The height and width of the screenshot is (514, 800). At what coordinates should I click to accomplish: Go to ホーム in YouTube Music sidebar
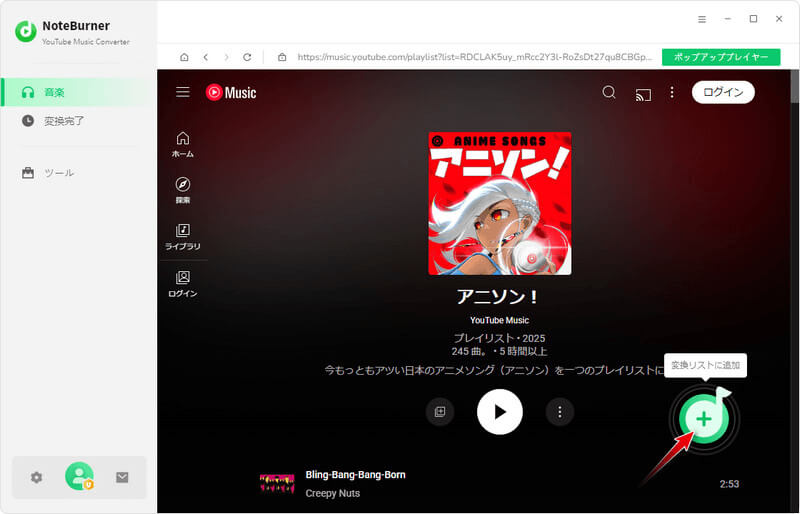pyautogui.click(x=183, y=144)
